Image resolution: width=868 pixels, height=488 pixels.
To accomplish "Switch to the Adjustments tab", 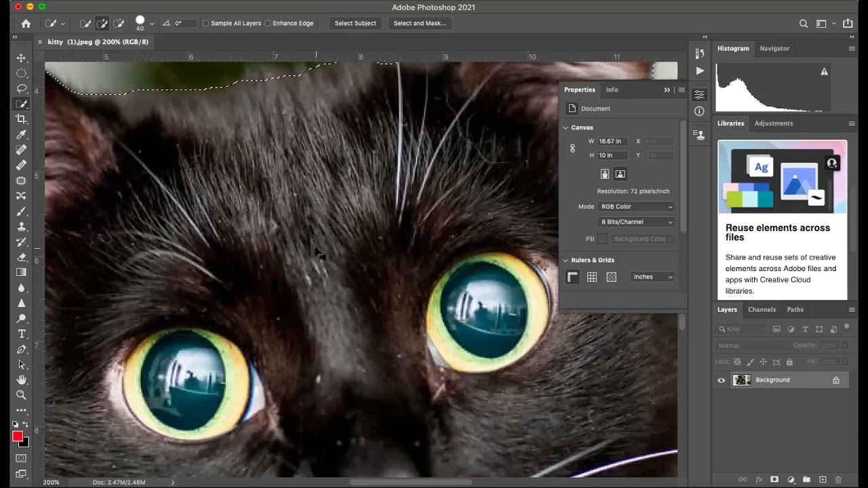I will click(x=774, y=123).
